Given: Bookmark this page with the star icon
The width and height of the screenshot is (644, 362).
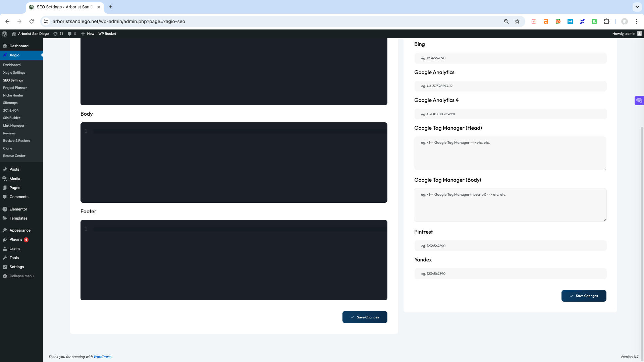Looking at the screenshot, I should point(517,21).
